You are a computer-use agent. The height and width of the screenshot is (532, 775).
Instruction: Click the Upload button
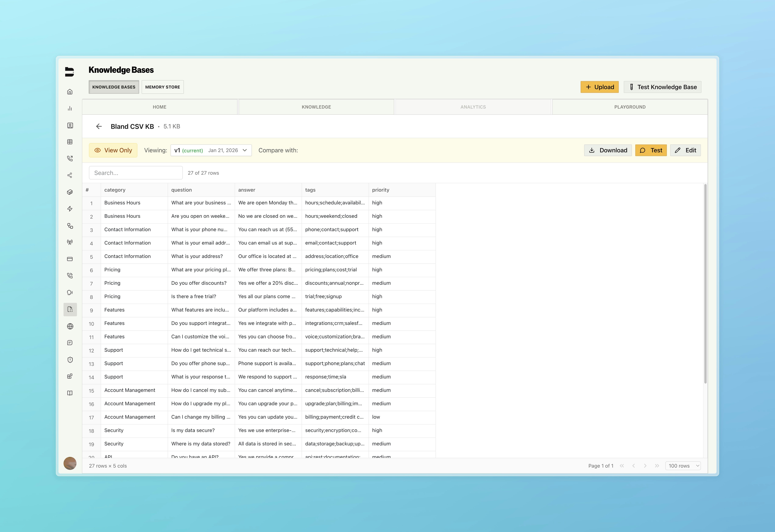[x=600, y=87]
